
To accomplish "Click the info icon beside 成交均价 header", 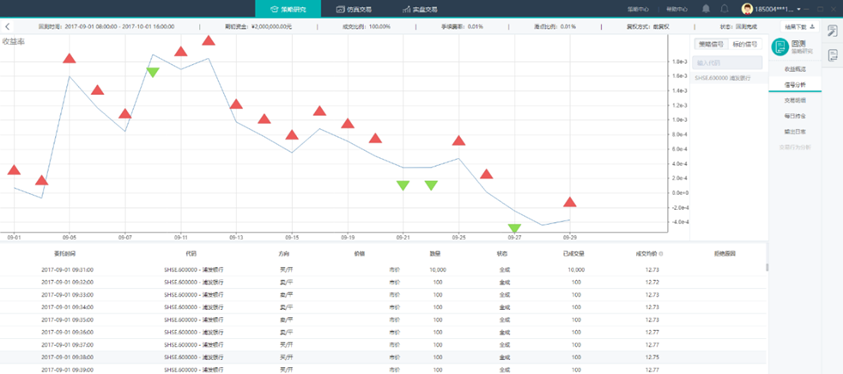I will (661, 253).
